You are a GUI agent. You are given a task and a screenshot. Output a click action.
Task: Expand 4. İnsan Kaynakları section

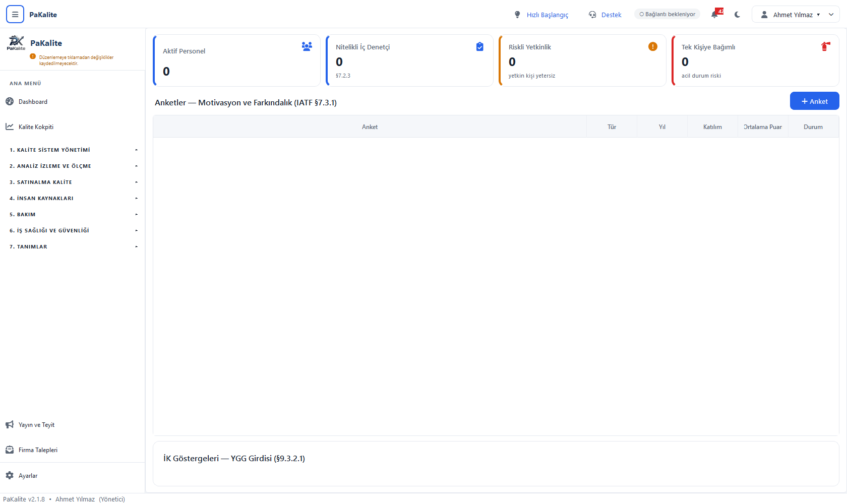tap(73, 198)
